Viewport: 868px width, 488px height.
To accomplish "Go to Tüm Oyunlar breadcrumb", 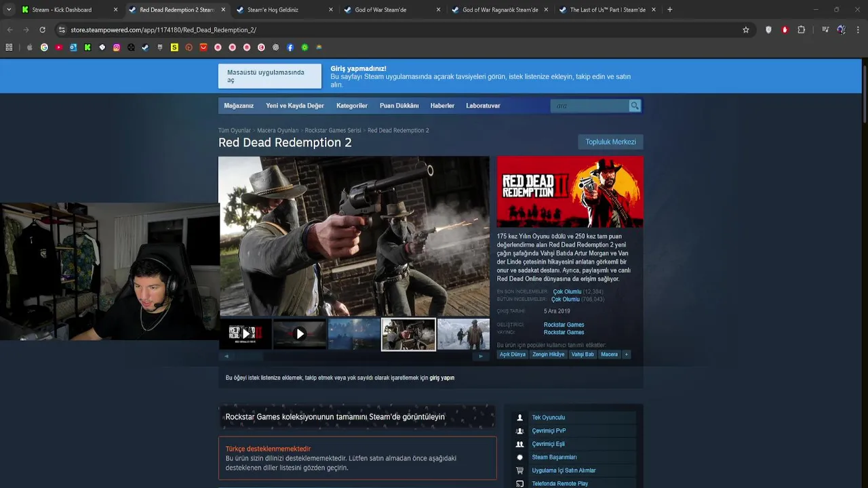I will coord(235,130).
